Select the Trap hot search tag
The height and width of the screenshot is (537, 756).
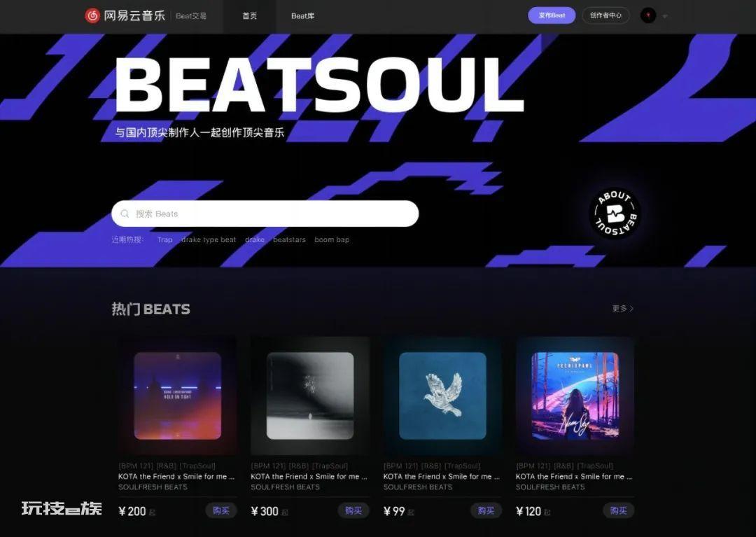coord(165,239)
